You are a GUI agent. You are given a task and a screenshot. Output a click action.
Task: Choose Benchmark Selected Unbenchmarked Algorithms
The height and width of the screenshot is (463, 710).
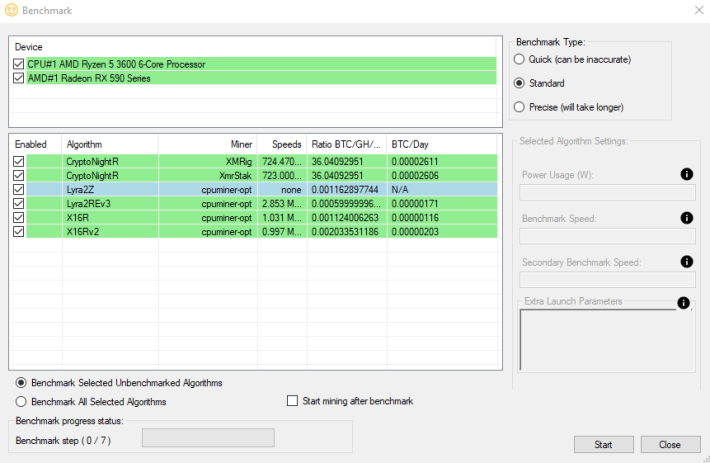21,383
